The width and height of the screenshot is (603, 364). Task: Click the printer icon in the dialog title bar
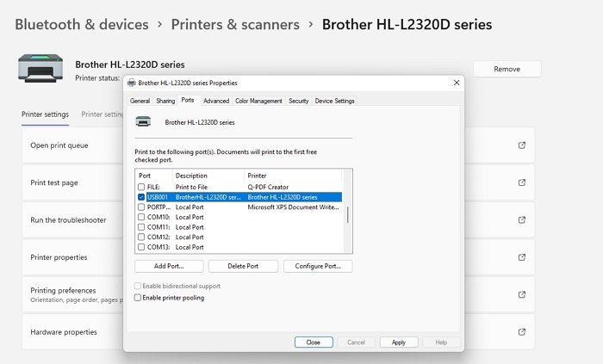pos(131,83)
